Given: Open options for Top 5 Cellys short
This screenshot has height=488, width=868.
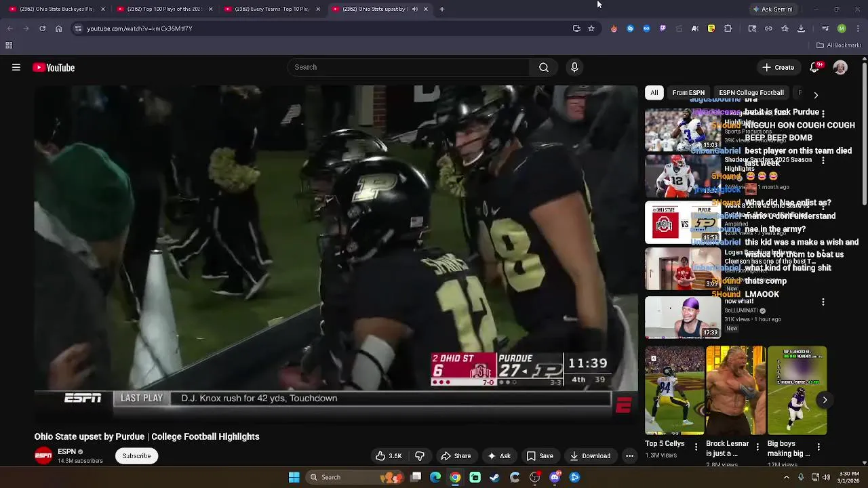Looking at the screenshot, I should 696,447.
